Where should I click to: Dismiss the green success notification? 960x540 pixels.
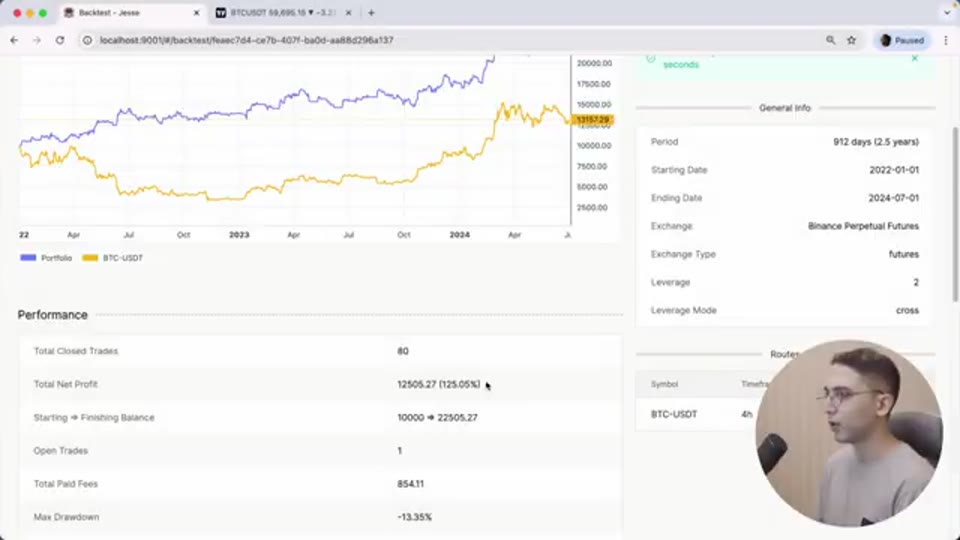915,58
